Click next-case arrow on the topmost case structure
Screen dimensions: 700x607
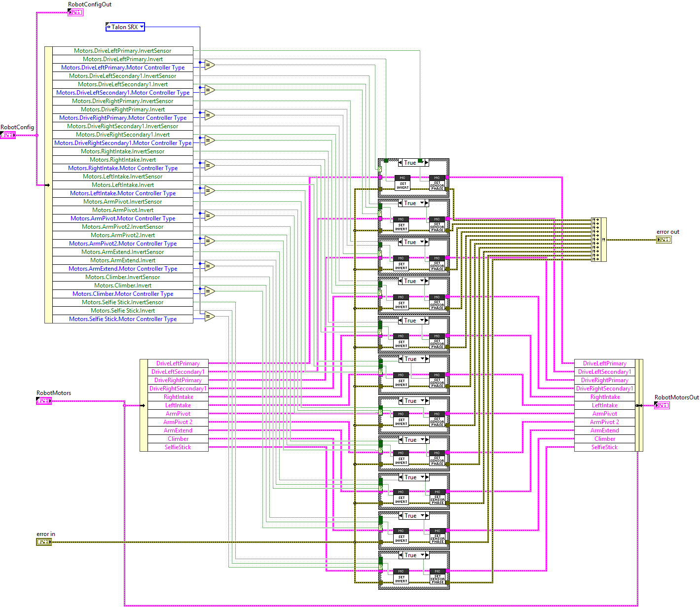click(426, 163)
